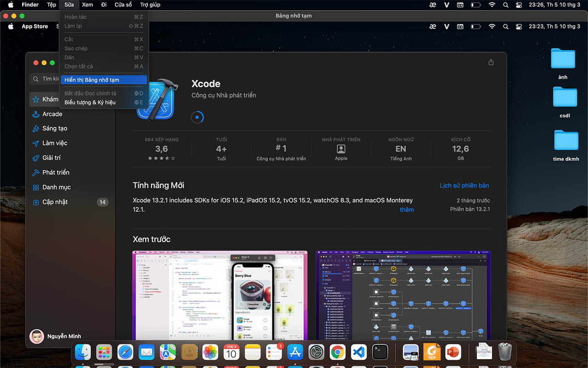
Task: Open Spotlight search in the Finder menu bar
Action: [506, 5]
